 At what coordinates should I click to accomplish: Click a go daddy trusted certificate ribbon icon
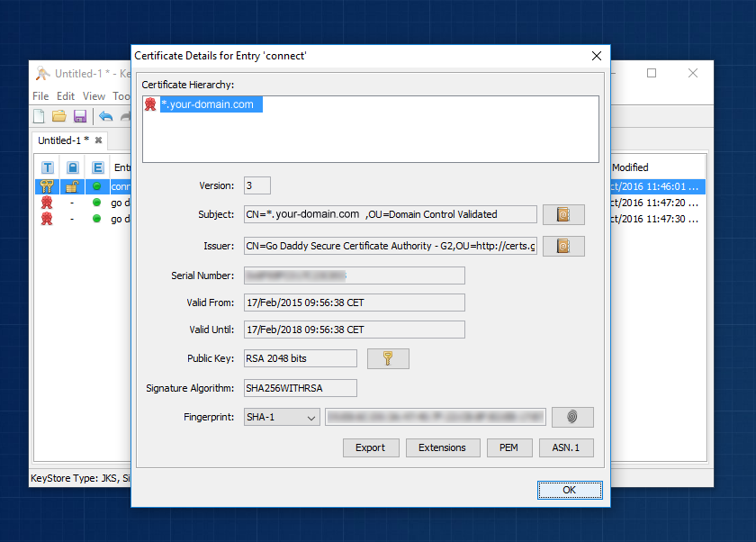click(x=47, y=203)
